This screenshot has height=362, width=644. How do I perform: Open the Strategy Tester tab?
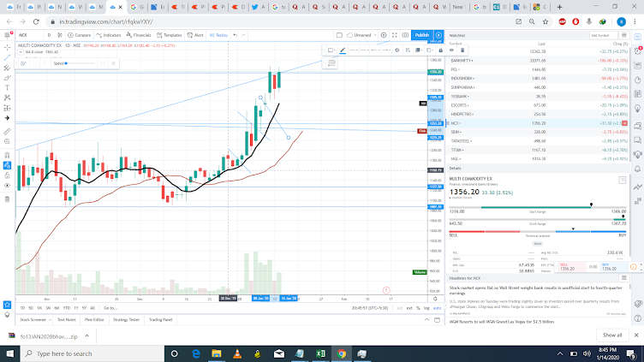[127, 320]
